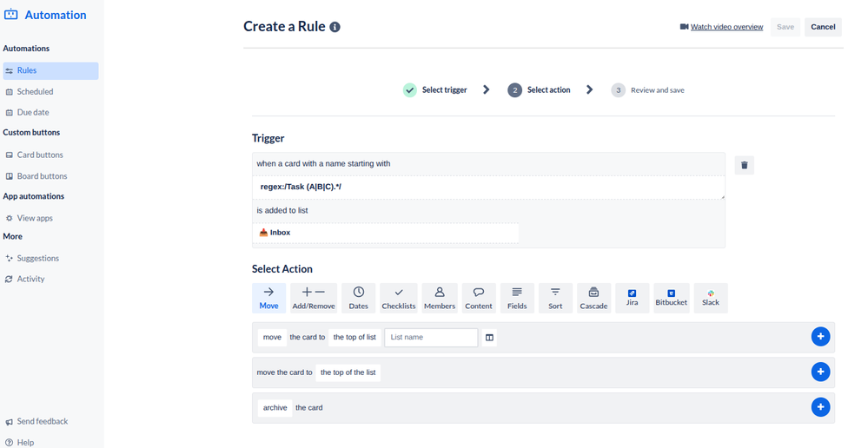Click the Cancel button
The image size is (868, 448).
[x=823, y=27]
